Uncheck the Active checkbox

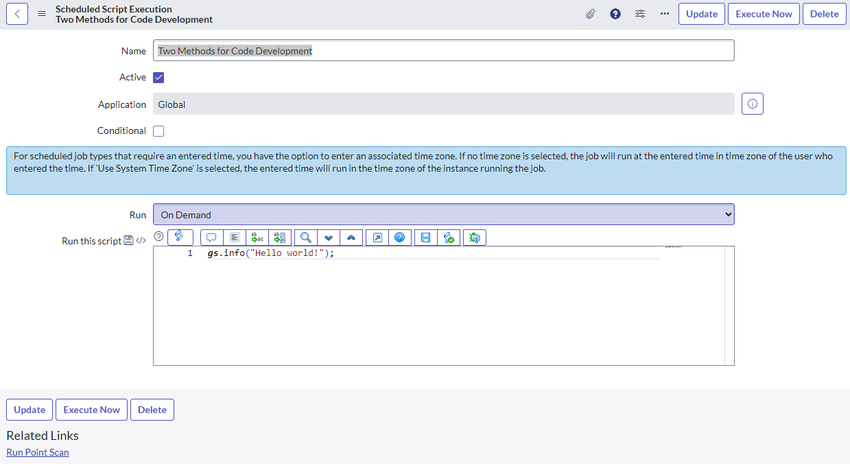(x=158, y=78)
